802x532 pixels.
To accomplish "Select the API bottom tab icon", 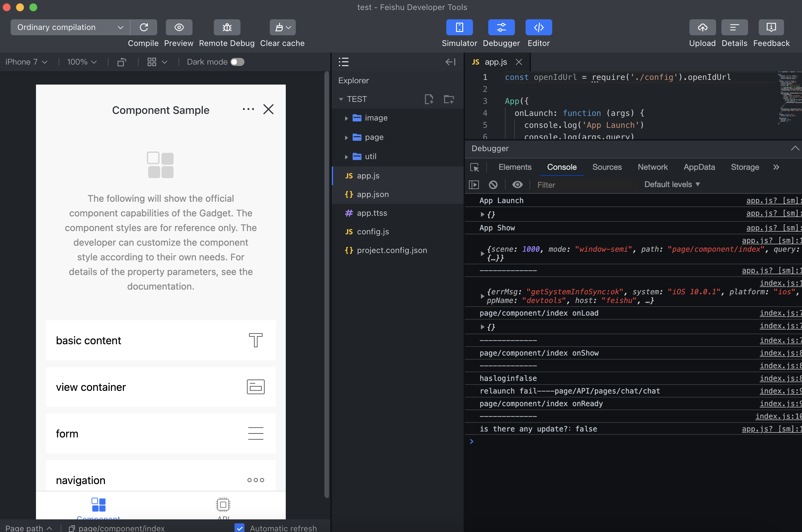I will (223, 504).
